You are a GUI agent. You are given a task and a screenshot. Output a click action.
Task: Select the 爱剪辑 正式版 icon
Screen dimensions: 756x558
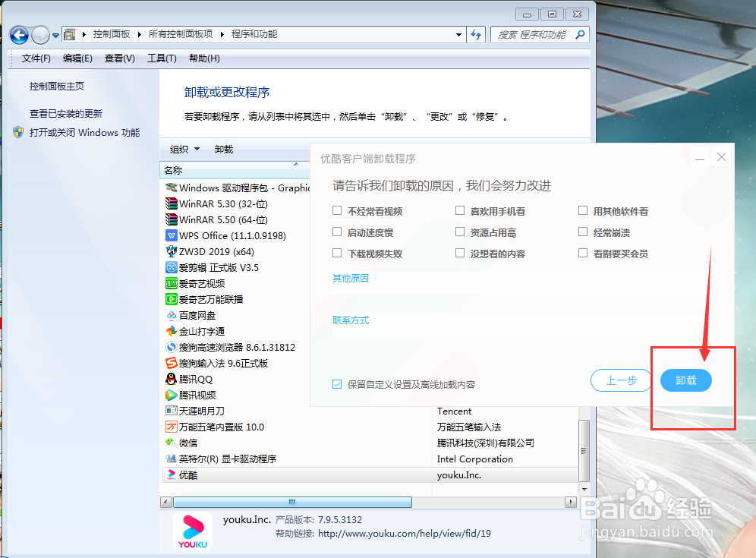click(171, 267)
